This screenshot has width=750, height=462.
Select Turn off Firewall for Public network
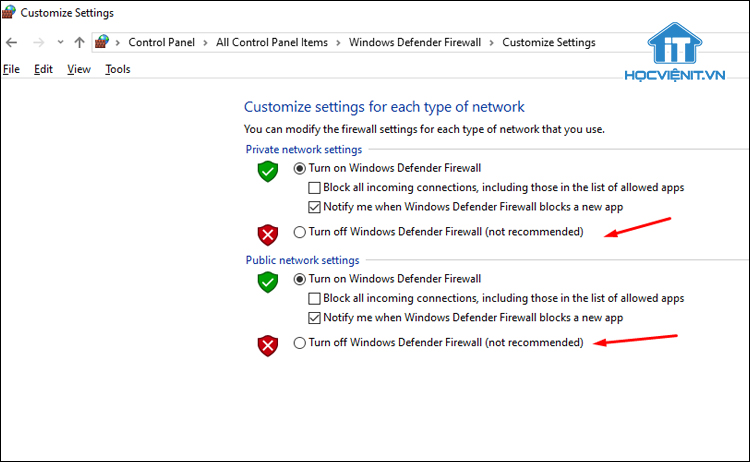[x=299, y=343]
